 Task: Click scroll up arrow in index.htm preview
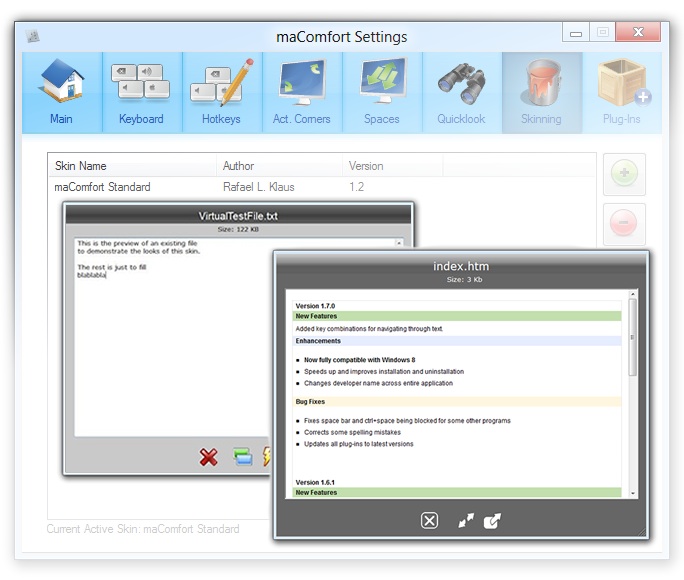pyautogui.click(x=633, y=294)
